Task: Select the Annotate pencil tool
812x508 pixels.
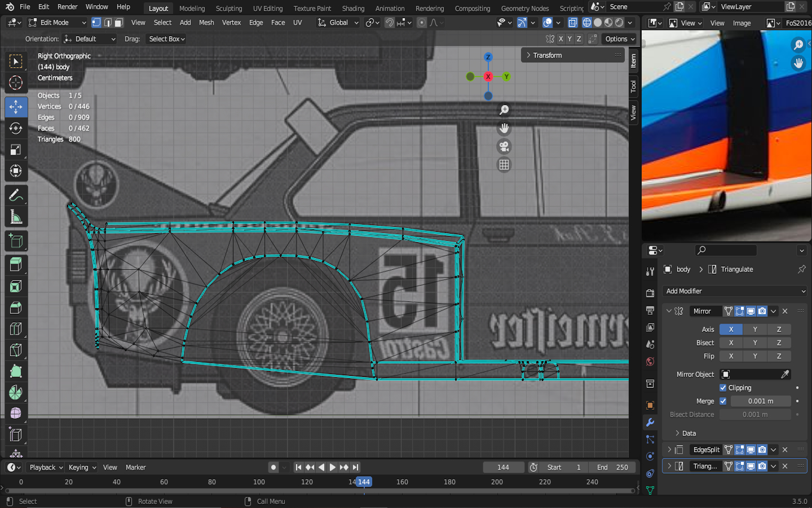Action: tap(16, 195)
